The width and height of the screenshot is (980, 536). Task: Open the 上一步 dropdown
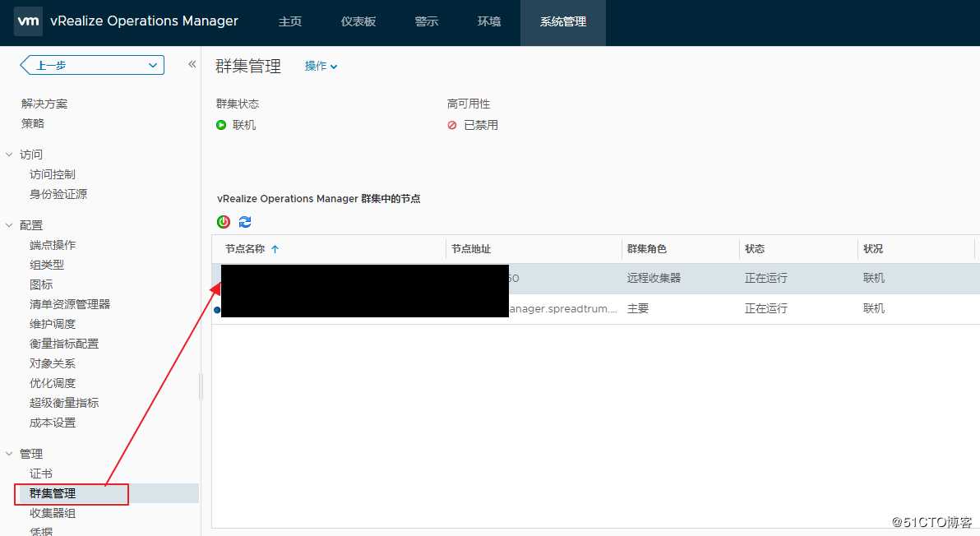[x=93, y=65]
